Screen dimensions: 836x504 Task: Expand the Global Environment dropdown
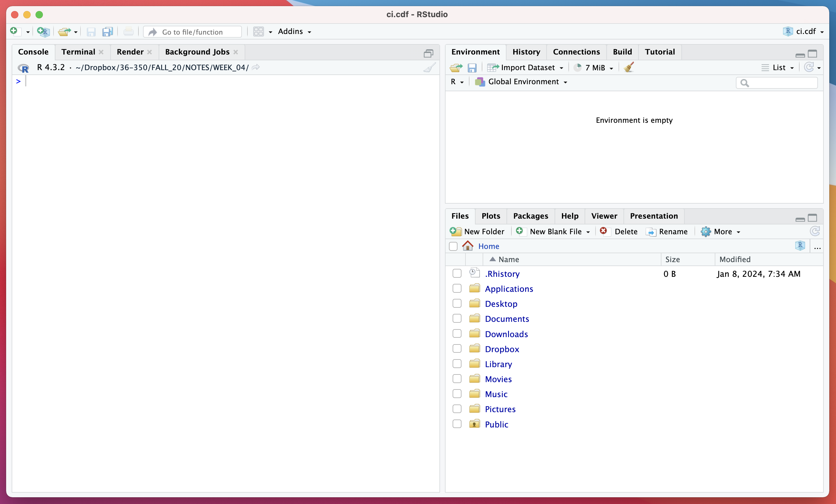(522, 82)
